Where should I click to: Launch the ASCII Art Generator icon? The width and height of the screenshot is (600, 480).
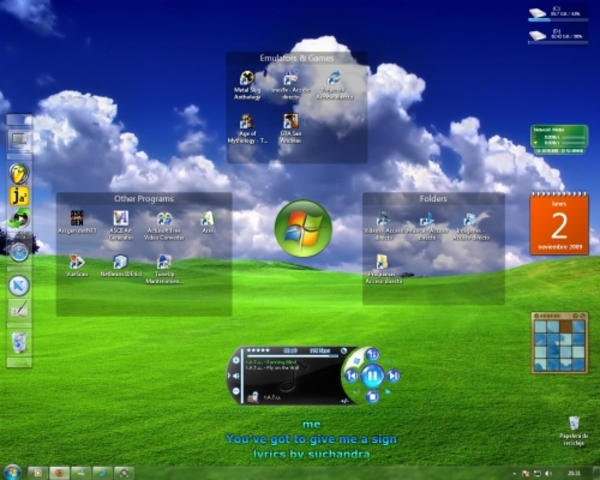(121, 225)
